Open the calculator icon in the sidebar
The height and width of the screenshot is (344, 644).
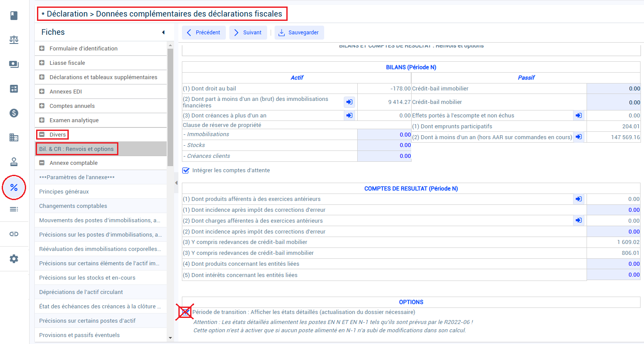click(14, 89)
